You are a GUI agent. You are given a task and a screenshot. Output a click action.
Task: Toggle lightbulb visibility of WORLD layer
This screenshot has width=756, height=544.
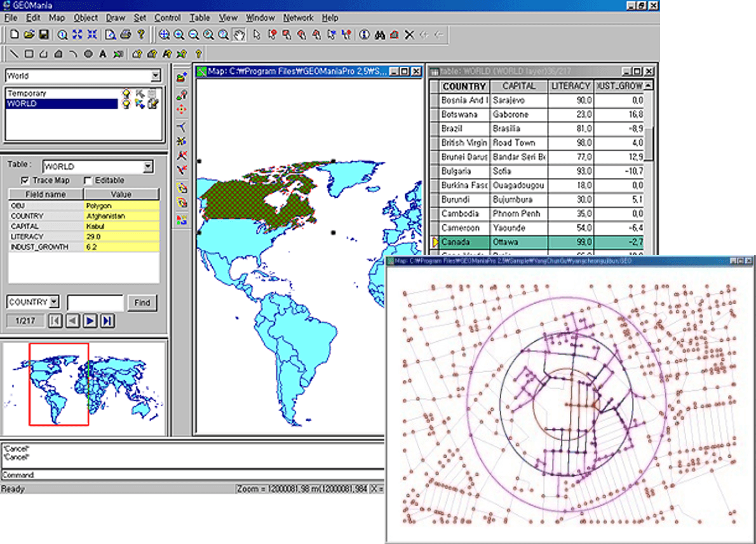click(126, 103)
